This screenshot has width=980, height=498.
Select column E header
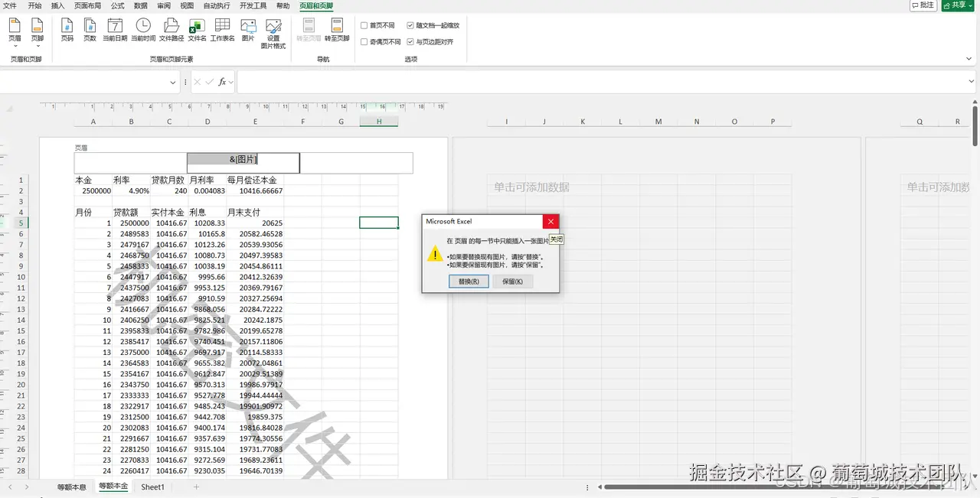255,122
